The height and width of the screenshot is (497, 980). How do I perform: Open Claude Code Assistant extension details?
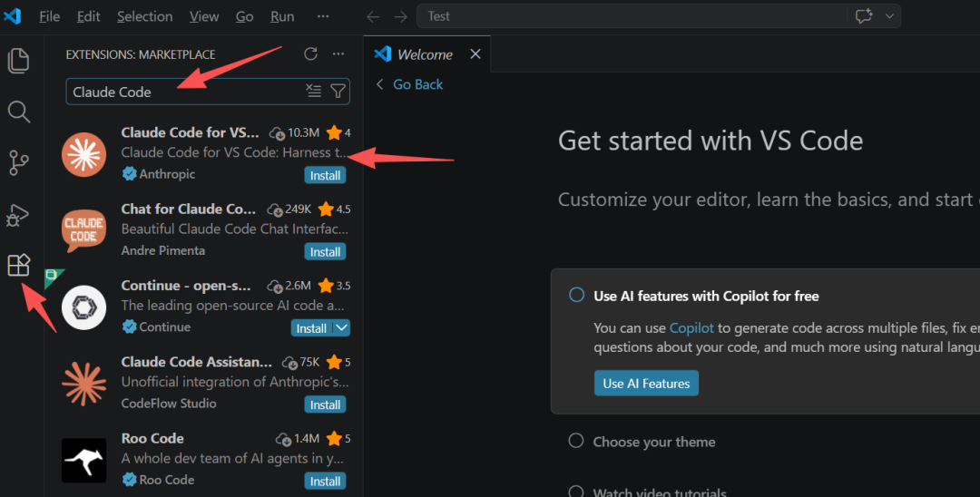[196, 362]
